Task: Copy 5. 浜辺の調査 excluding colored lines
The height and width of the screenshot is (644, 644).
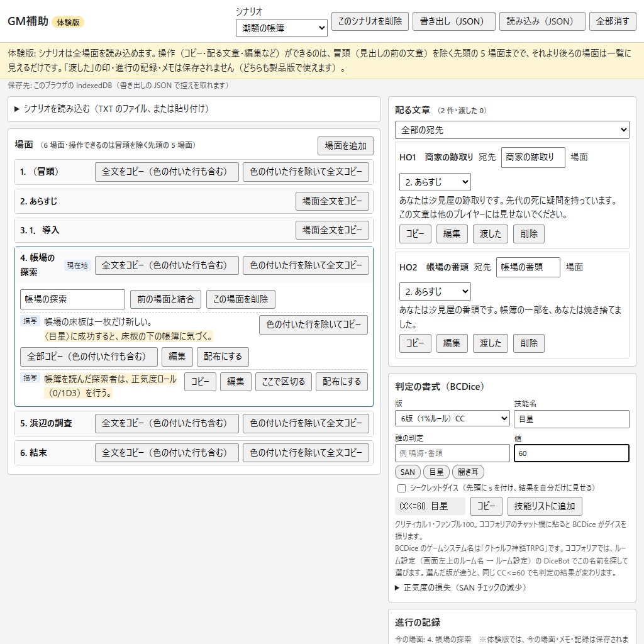Action: coord(306,423)
